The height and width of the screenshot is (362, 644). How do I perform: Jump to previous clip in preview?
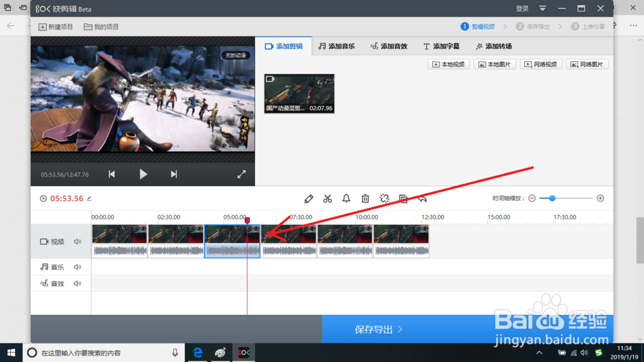[x=111, y=174]
